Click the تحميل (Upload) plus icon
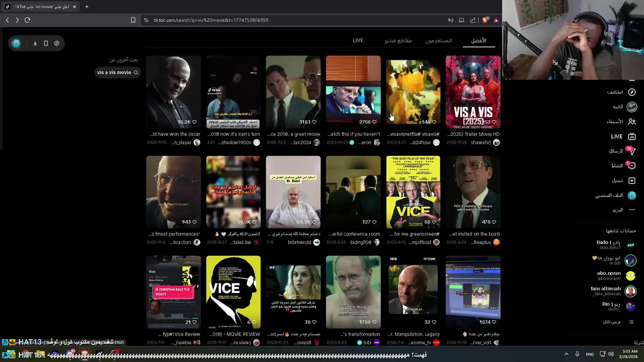Image resolution: width=644 pixels, height=362 pixels. coord(632,180)
